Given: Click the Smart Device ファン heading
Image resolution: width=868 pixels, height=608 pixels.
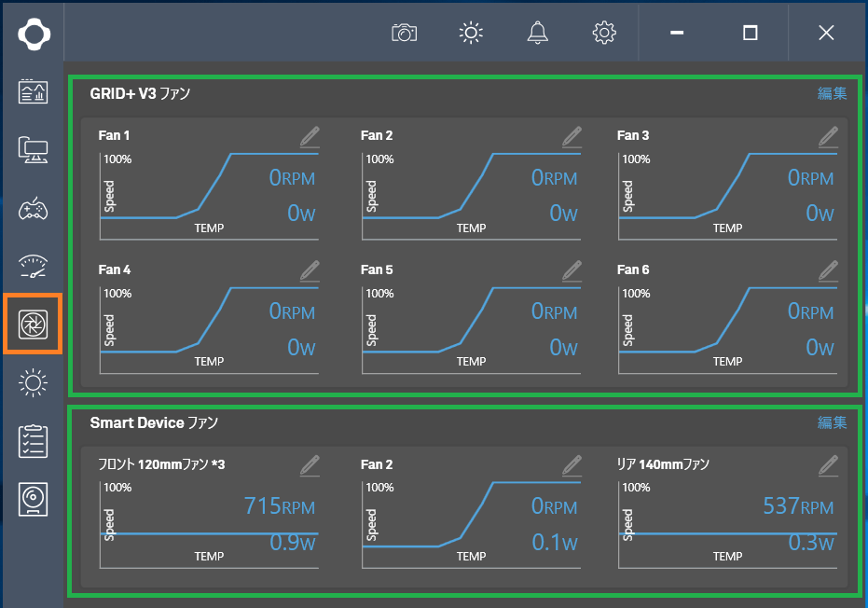Looking at the screenshot, I should pyautogui.click(x=154, y=423).
